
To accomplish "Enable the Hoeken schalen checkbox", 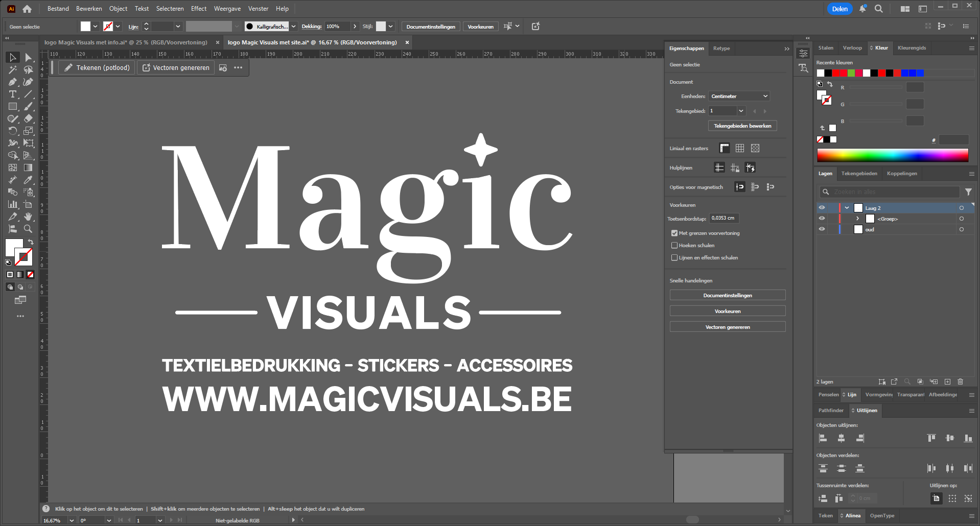I will 674,245.
